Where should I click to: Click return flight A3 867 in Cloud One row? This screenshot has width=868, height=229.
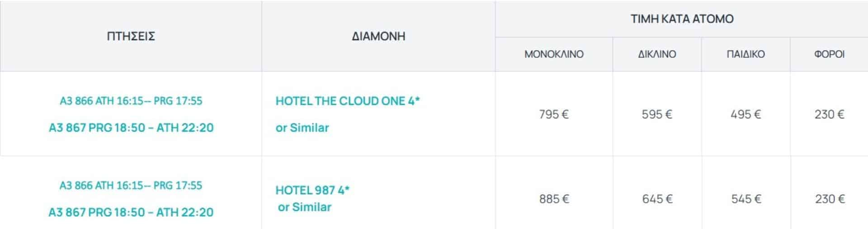click(131, 128)
